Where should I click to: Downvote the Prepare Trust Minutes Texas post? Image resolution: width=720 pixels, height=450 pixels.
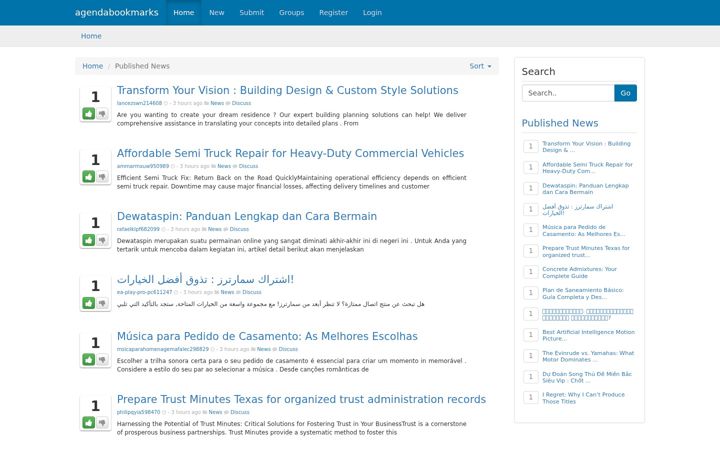[102, 422]
